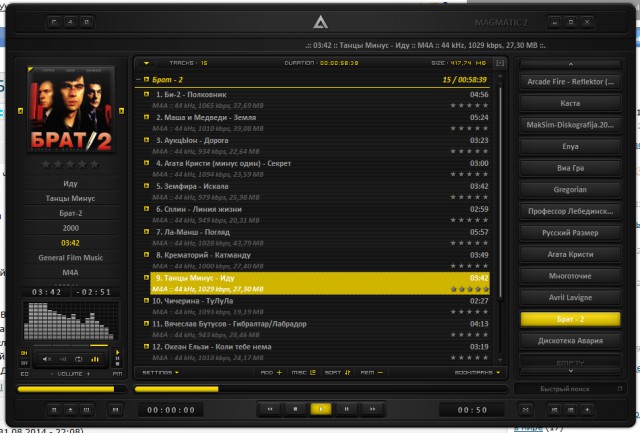Seek within the track using the yellow progress bar
The height and width of the screenshot is (433, 640).
pyautogui.click(x=320, y=389)
